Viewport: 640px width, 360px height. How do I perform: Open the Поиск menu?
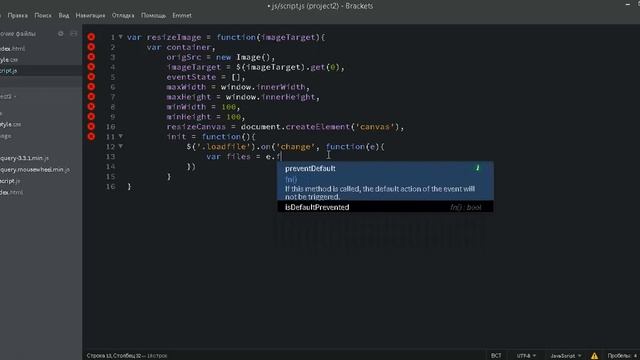tap(43, 16)
